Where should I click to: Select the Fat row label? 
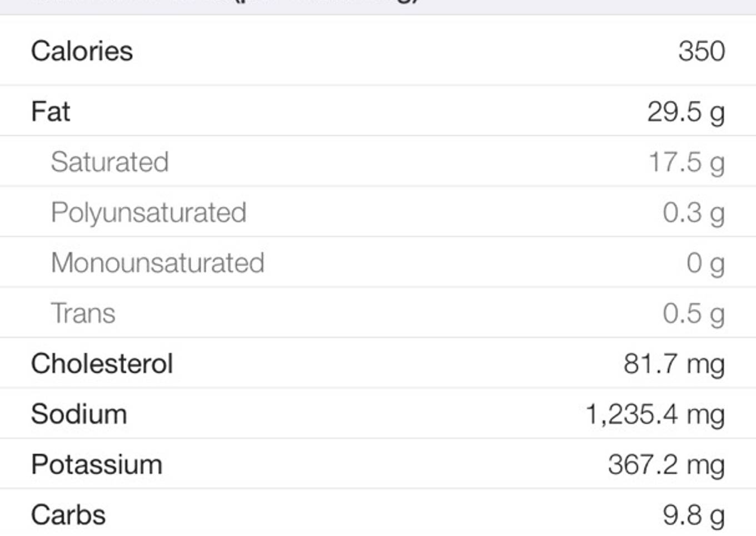[x=51, y=111]
